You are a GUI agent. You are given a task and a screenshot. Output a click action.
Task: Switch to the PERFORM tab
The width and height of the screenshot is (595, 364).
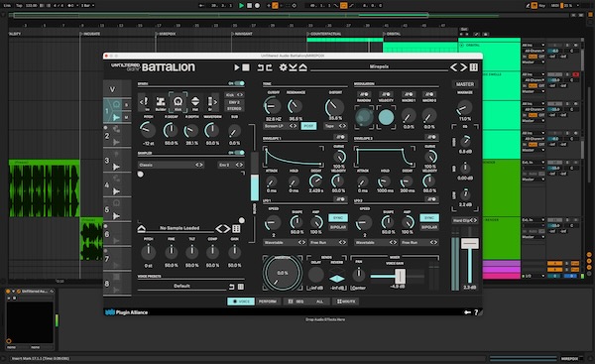pyautogui.click(x=268, y=302)
